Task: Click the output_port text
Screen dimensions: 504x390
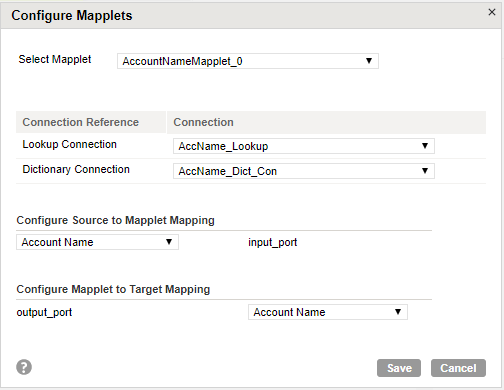Action: tap(44, 312)
